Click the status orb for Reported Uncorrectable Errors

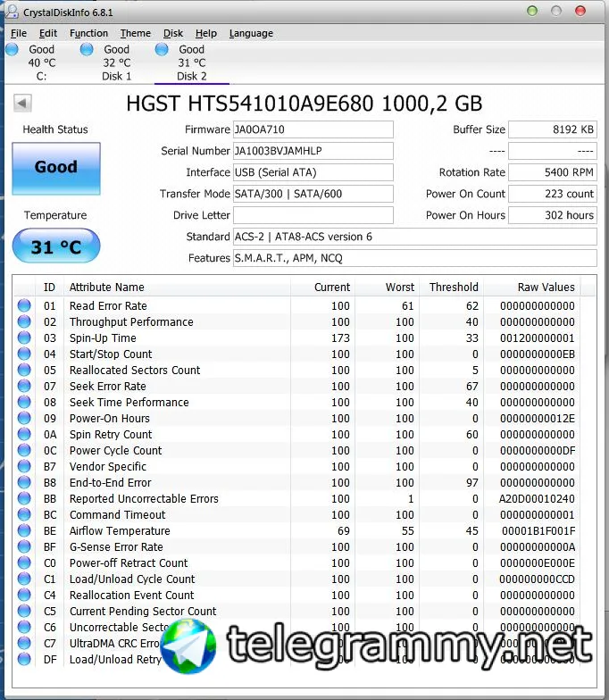click(24, 498)
